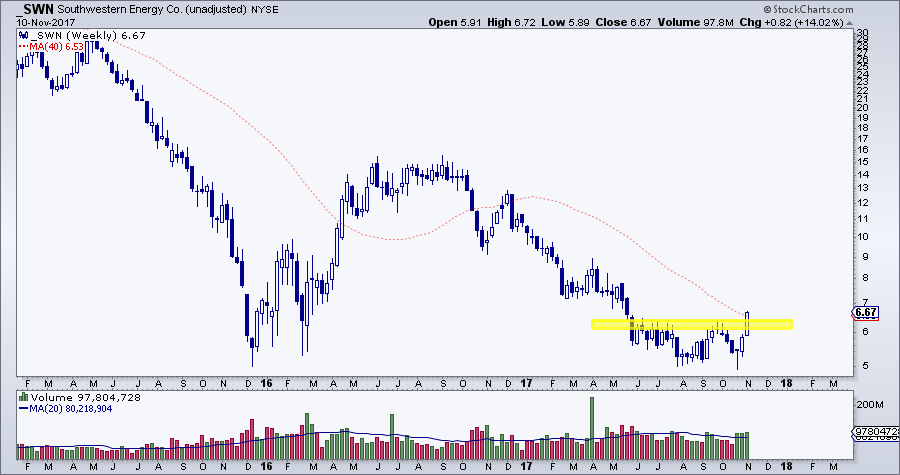
Task: Click the Open 5.91 value
Action: coord(456,22)
